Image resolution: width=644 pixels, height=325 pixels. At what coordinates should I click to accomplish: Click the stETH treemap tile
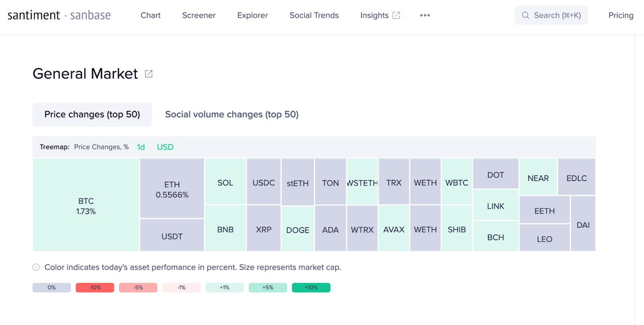[x=298, y=182]
